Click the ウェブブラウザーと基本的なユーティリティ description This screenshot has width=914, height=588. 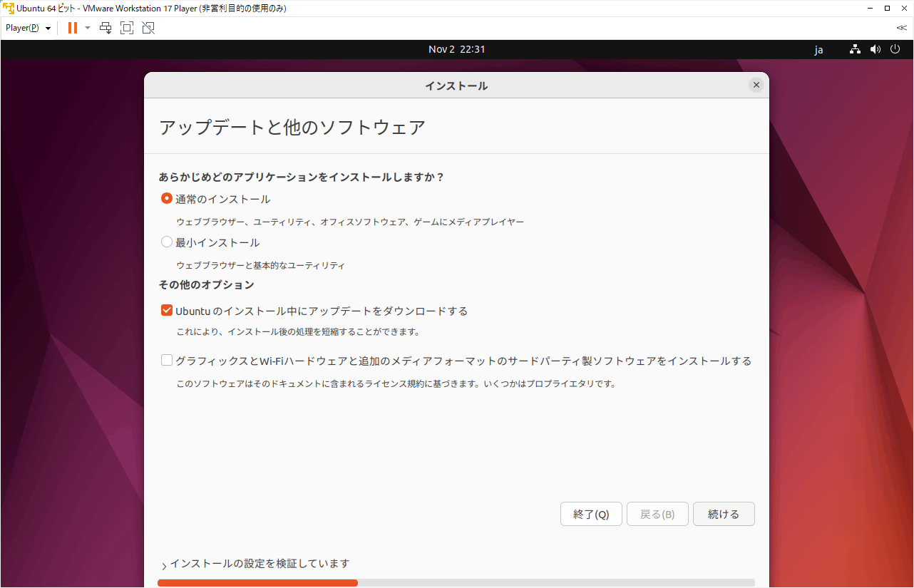pos(261,265)
